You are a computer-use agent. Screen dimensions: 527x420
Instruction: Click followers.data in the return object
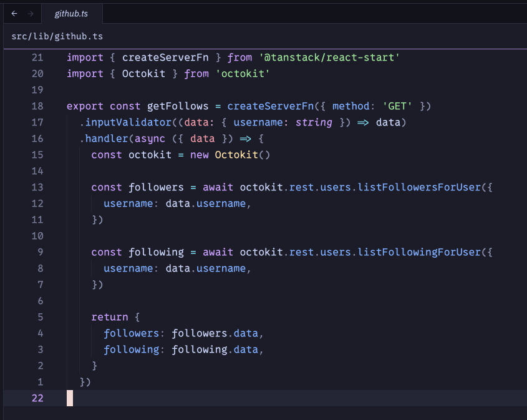214,333
